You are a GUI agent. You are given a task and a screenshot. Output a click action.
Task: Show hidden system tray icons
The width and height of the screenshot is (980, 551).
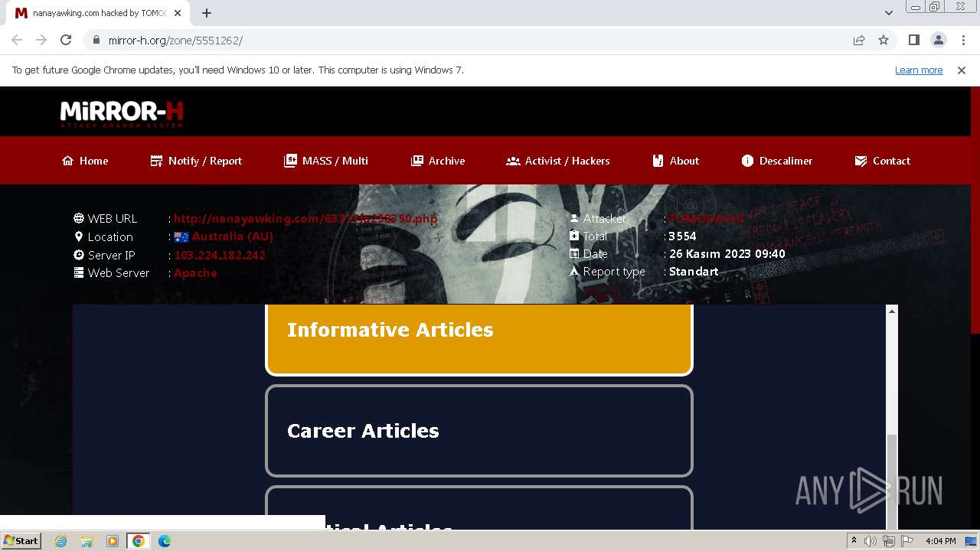854,541
